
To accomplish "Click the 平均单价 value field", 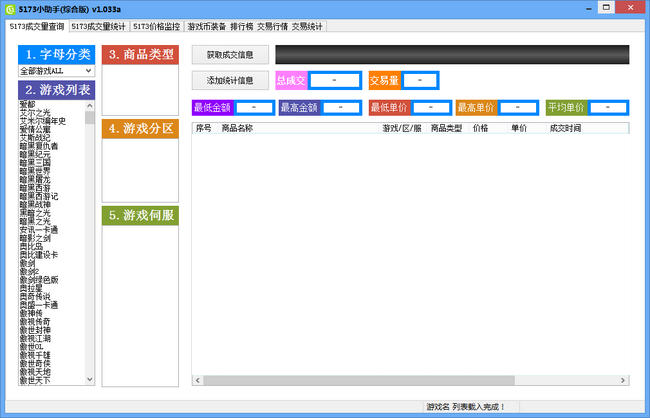I will [x=608, y=108].
